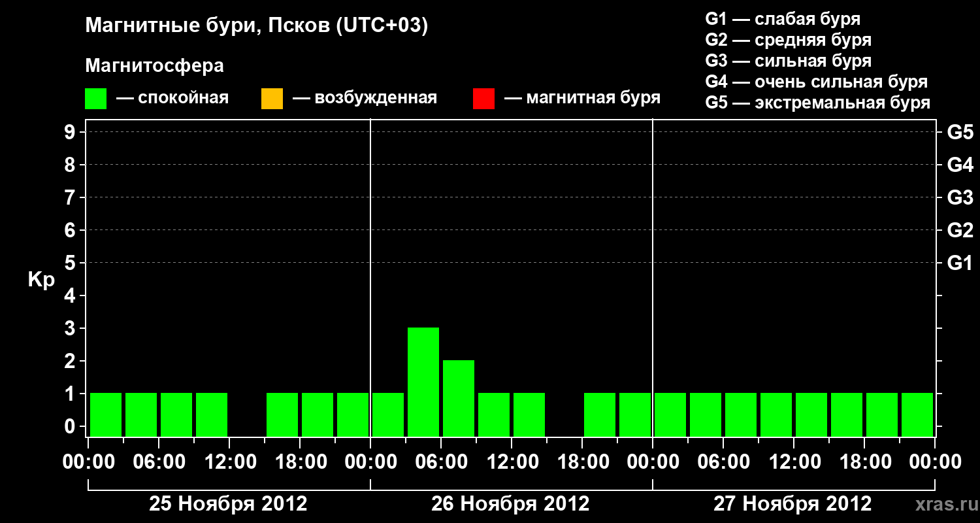The image size is (980, 523).
Task: Click the orange 'возбужденная' legend swatch
Action: click(272, 99)
